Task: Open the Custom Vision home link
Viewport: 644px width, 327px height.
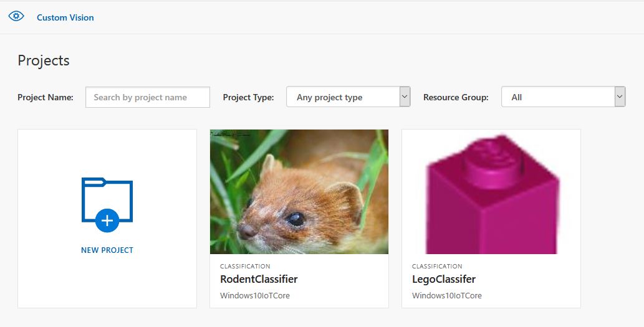Action: [65, 17]
